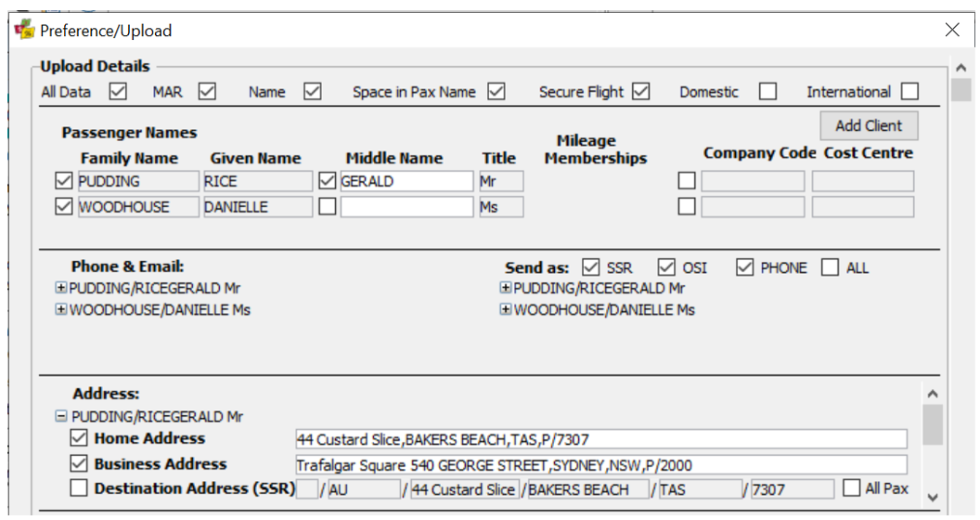Screen dimensions: 980x520
Task: Click the Business Address text field
Action: 601,465
